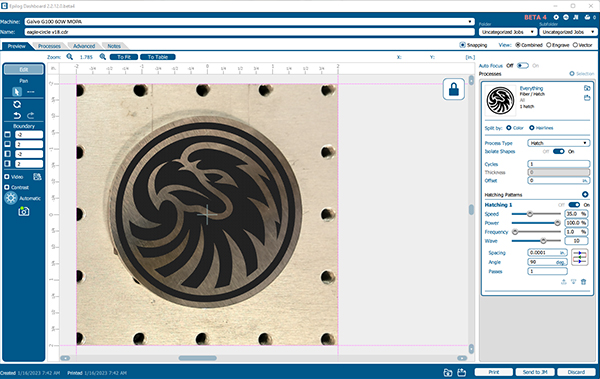Image resolution: width=600 pixels, height=379 pixels.
Task: Click the Send to JM button
Action: pos(535,372)
